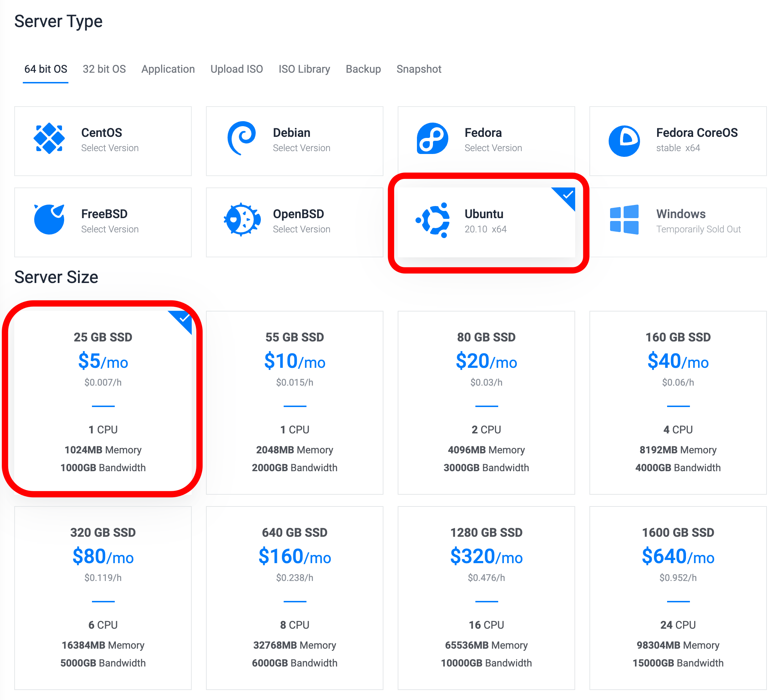The height and width of the screenshot is (700, 779).
Task: Switch to the 32 bit OS tab
Action: pyautogui.click(x=104, y=69)
